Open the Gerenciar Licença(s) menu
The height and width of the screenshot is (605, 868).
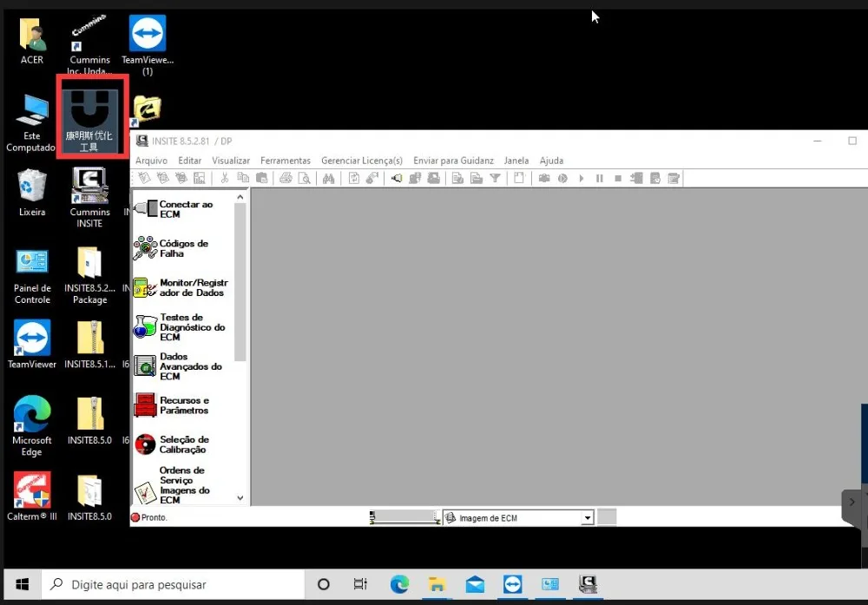[361, 161]
